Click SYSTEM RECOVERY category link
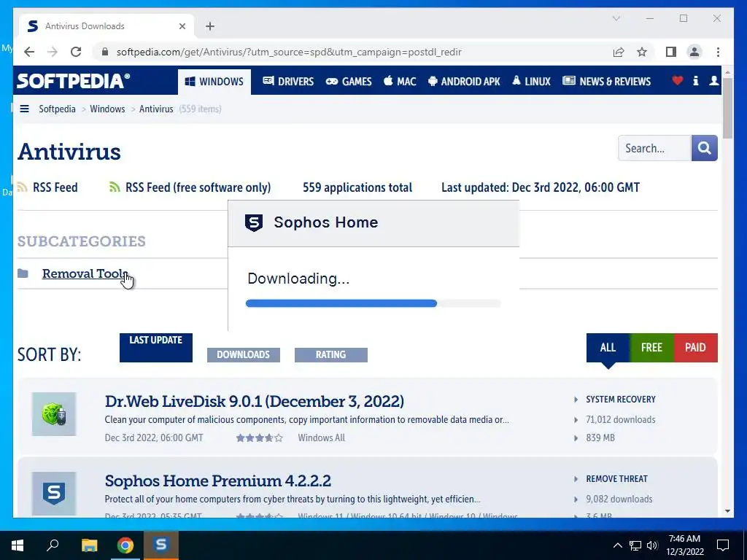Viewport: 747px width, 560px height. click(x=621, y=400)
